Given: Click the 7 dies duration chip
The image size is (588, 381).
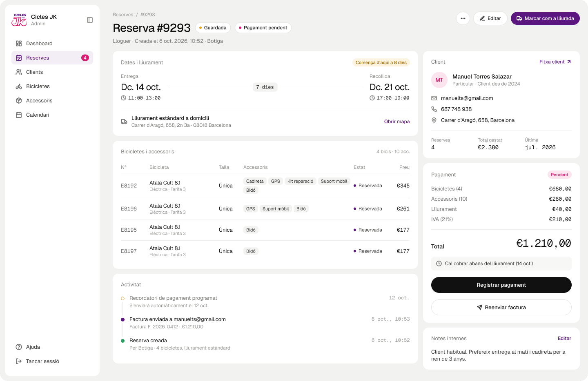Looking at the screenshot, I should point(265,87).
